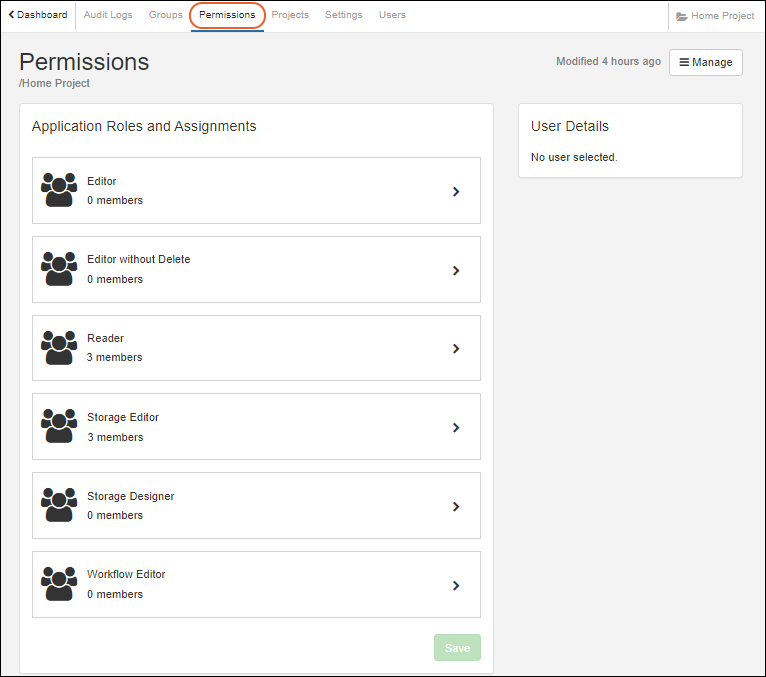
Task: Expand the Workflow Editor role chevron
Action: (456, 586)
